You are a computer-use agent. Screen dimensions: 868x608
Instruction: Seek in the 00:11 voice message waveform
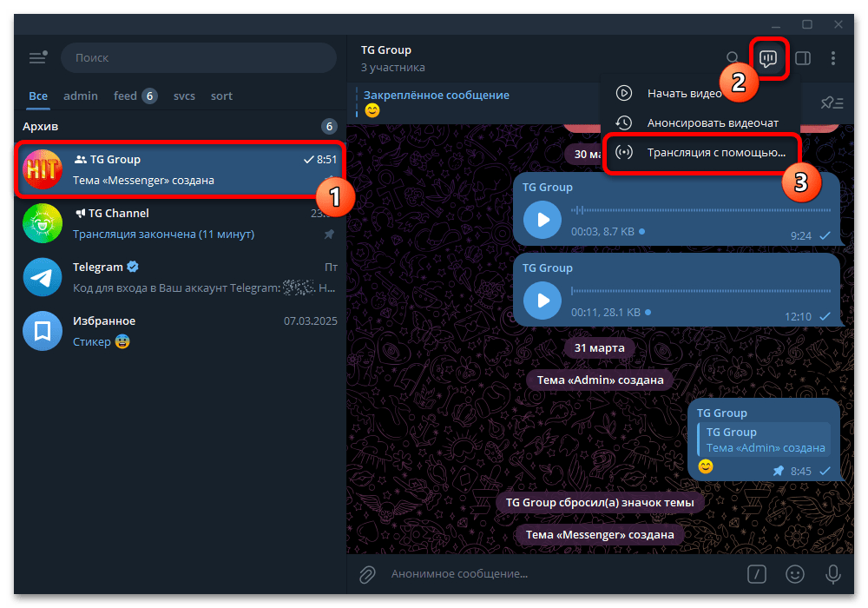coord(700,291)
